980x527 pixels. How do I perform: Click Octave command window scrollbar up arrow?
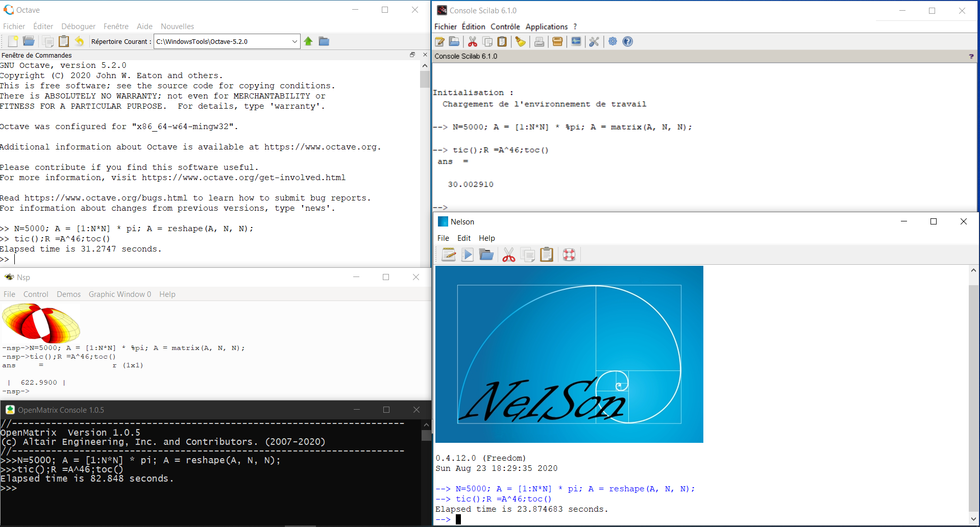click(425, 65)
